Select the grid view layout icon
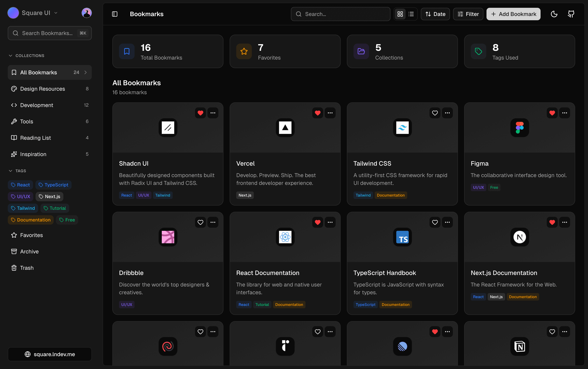Viewport: 588px width, 369px height. tap(400, 14)
